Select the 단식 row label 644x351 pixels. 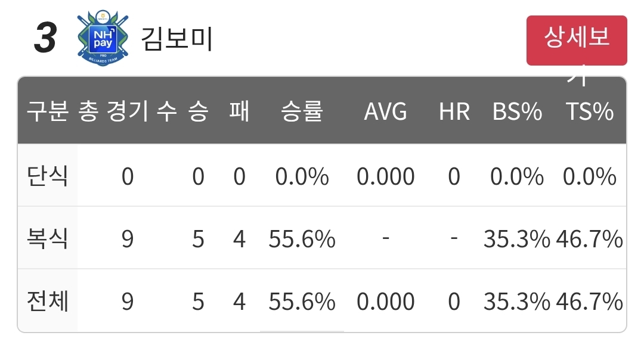(47, 176)
